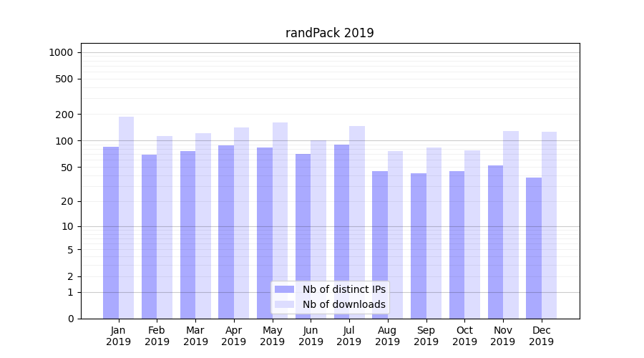
Task: Click the Nb of distinct IPs legend swatch
Action: [x=284, y=289]
